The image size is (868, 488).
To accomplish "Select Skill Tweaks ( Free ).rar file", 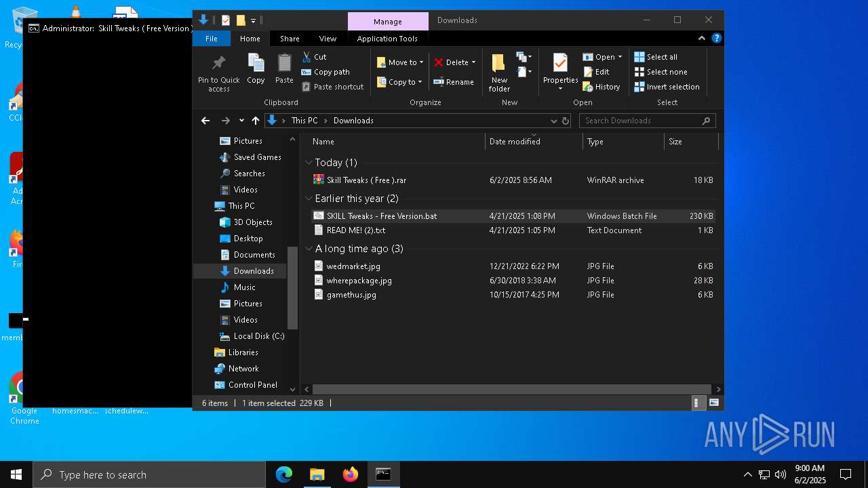I will coord(513,180).
